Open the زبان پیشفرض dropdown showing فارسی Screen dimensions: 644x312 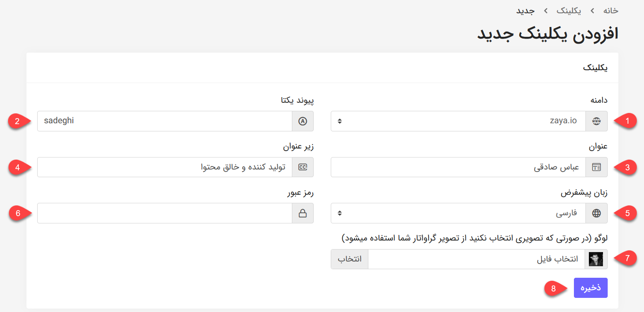tap(458, 213)
